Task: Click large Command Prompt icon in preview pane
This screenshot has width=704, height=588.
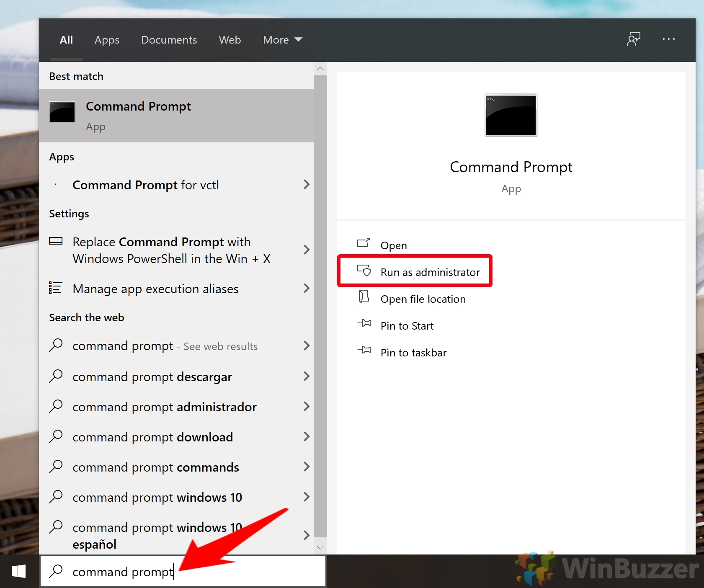Action: click(511, 115)
